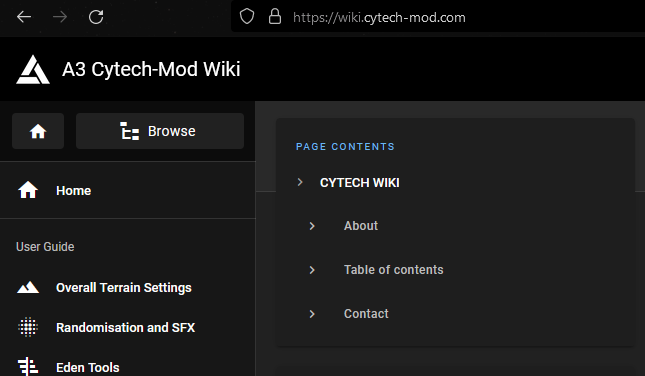Click the Eden Tools alignment icon

point(28,367)
